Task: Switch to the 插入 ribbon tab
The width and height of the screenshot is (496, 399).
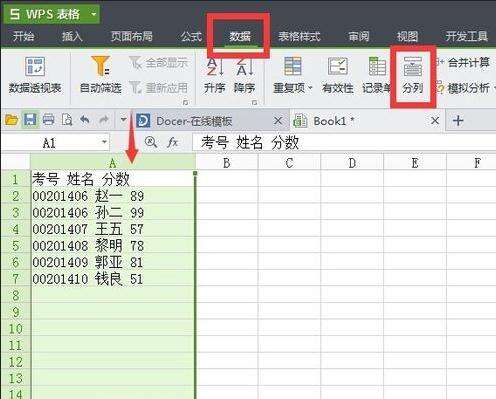Action: (x=72, y=36)
